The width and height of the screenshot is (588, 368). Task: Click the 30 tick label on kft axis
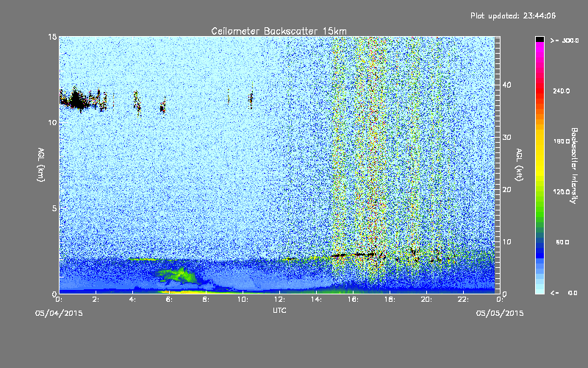point(506,138)
